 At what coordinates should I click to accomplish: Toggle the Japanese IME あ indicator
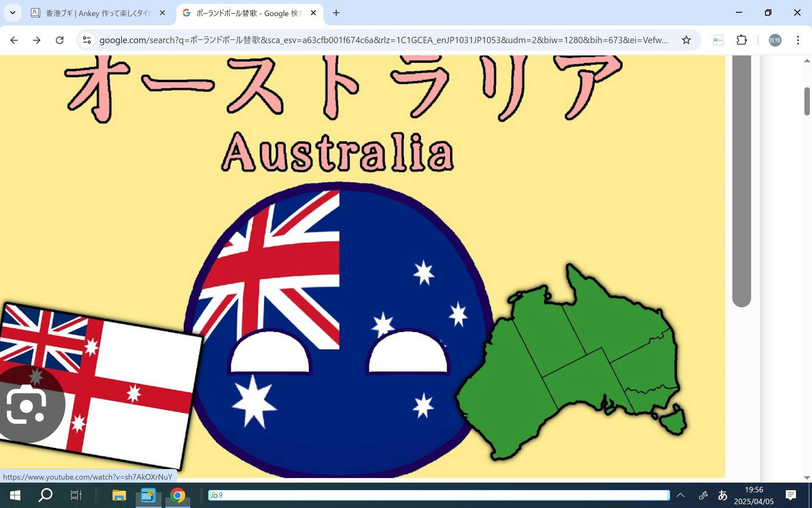722,495
